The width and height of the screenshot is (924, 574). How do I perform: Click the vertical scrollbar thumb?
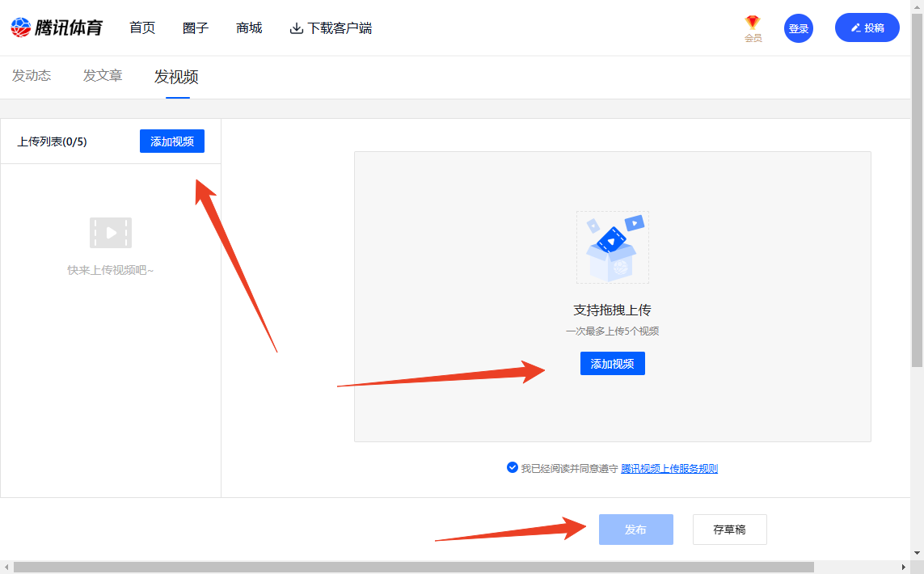(917, 188)
